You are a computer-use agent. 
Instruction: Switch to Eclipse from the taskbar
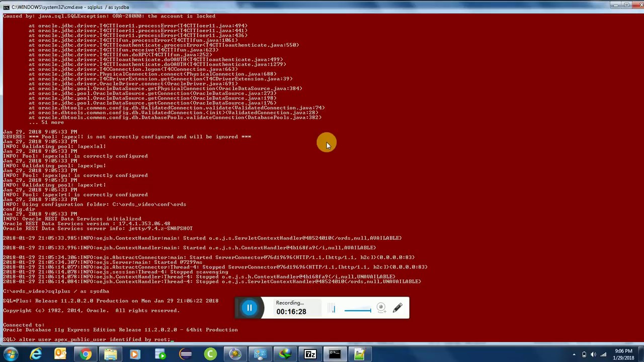tap(186, 354)
